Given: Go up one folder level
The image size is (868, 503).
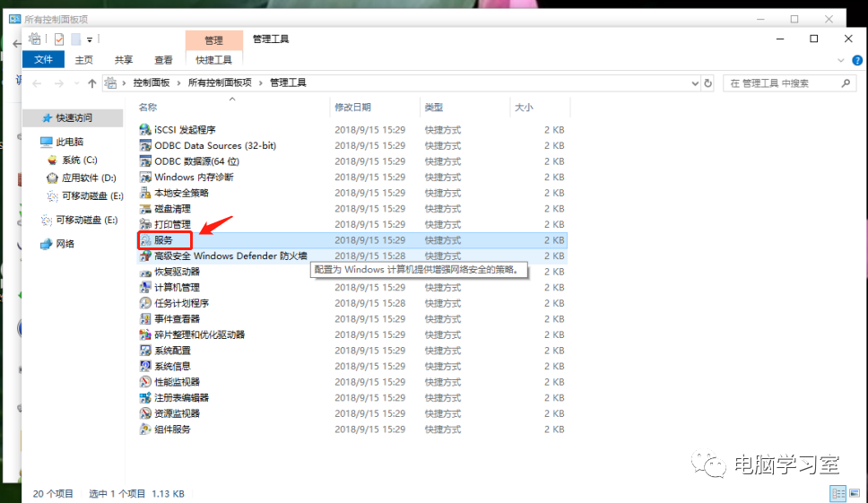Looking at the screenshot, I should coord(91,83).
